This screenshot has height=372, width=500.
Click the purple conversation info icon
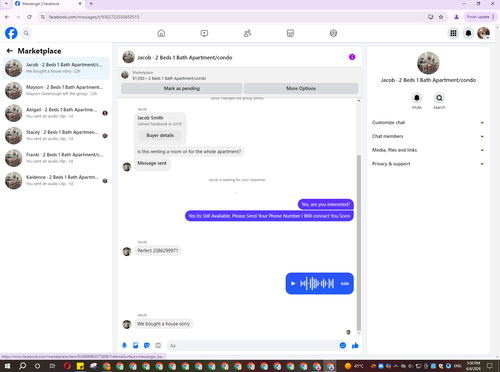point(352,57)
